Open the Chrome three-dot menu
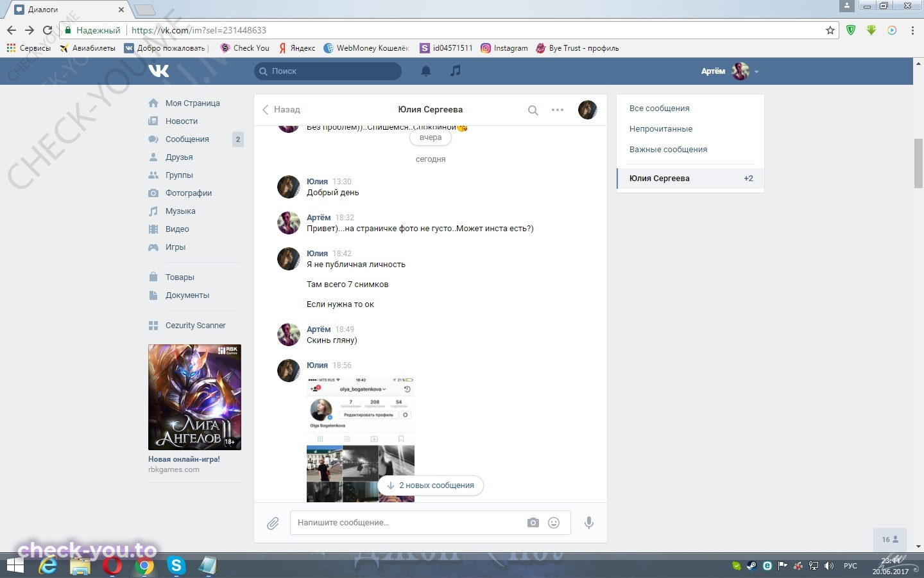924x578 pixels. 912,30
